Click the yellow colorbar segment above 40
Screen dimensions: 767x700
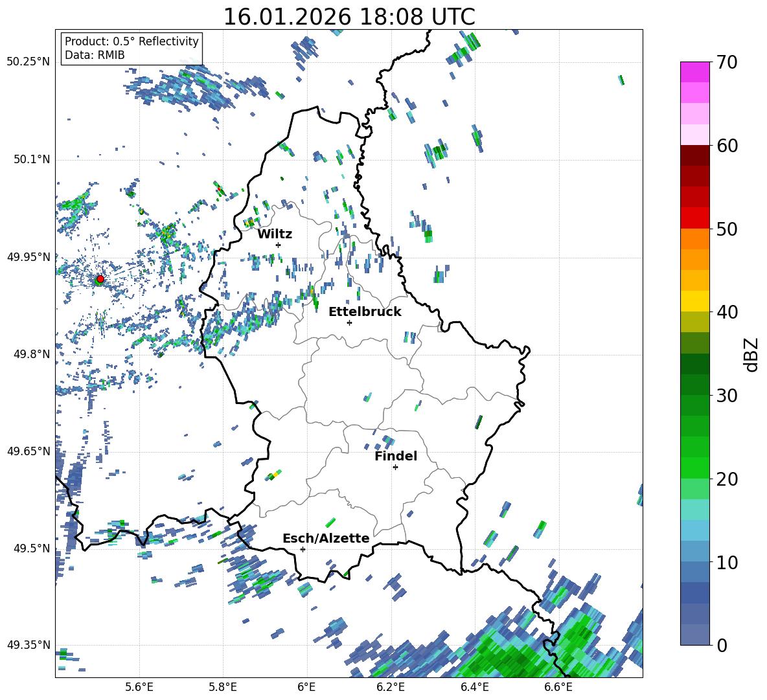[694, 301]
